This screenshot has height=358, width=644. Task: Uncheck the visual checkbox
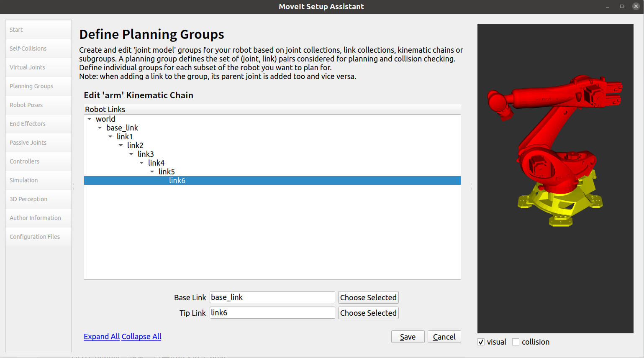(x=481, y=342)
